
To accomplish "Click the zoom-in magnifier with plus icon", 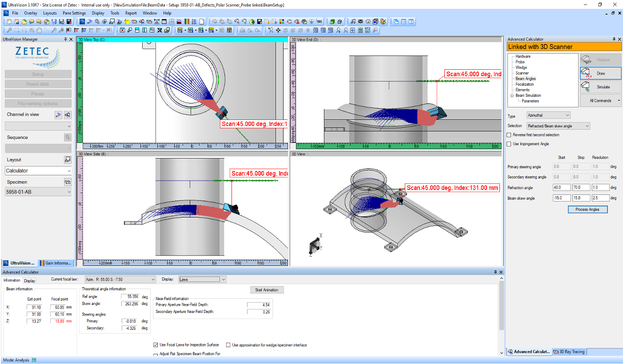I will tap(338, 30).
